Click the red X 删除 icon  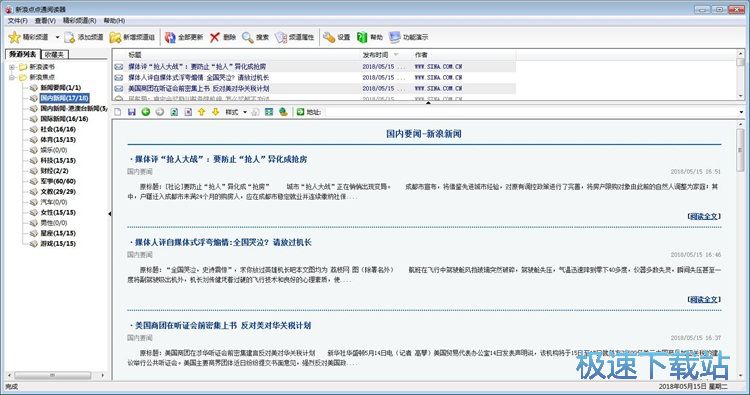click(215, 37)
